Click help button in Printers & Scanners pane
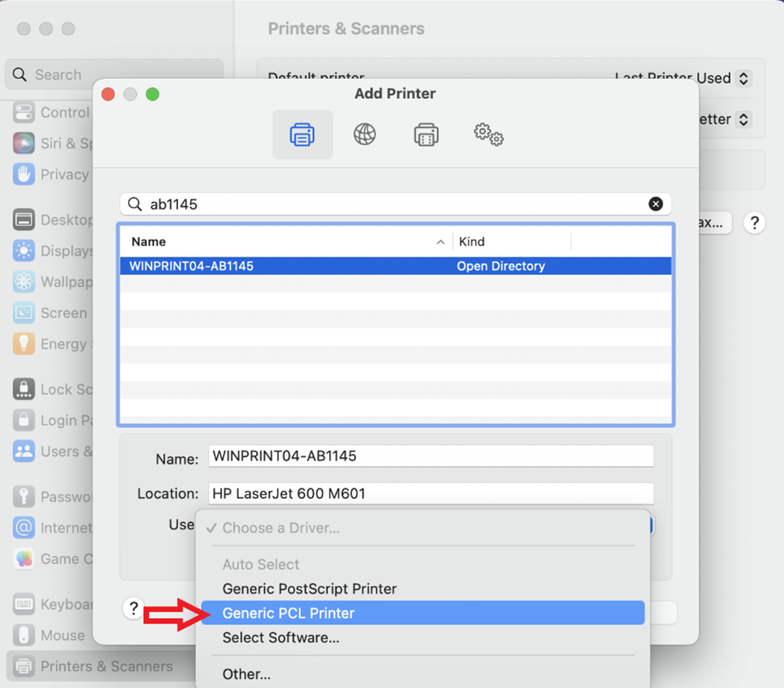 754,223
